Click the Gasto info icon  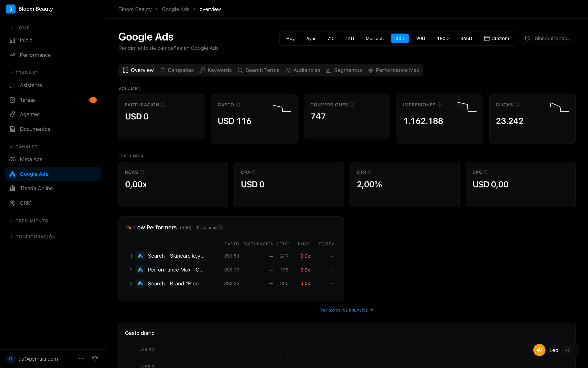(x=238, y=105)
